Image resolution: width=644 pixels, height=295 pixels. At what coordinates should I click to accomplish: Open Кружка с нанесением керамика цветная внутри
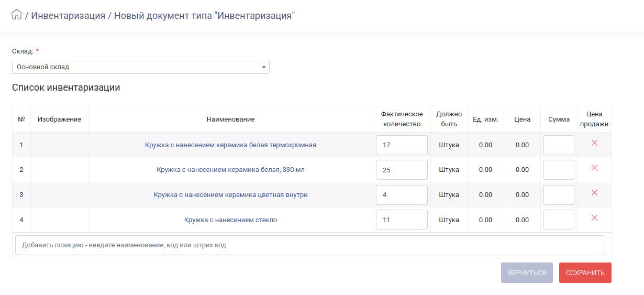(x=230, y=195)
